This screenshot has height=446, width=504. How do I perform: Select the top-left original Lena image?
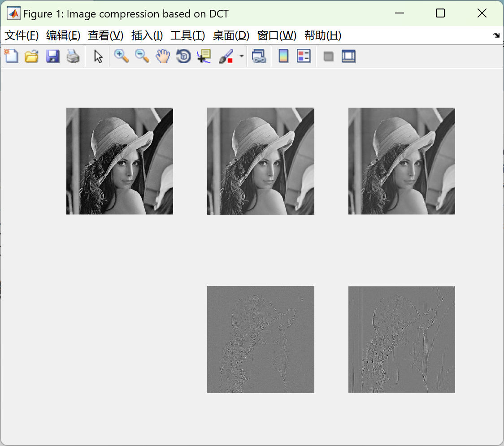120,161
